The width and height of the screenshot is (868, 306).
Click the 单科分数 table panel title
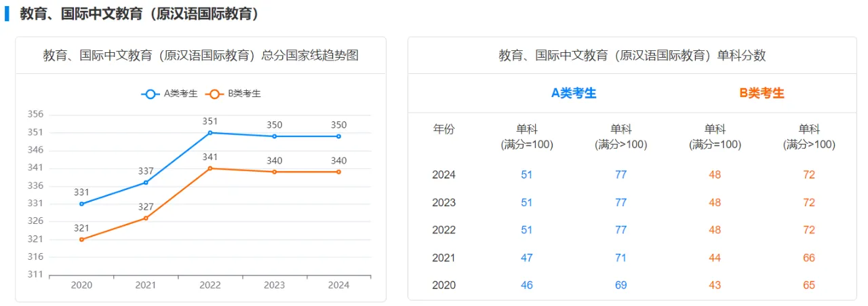[632, 56]
